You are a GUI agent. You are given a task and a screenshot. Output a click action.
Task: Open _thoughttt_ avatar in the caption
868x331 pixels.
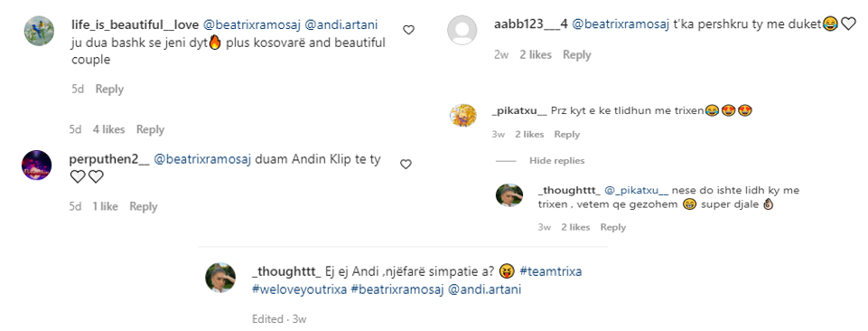coord(220,278)
